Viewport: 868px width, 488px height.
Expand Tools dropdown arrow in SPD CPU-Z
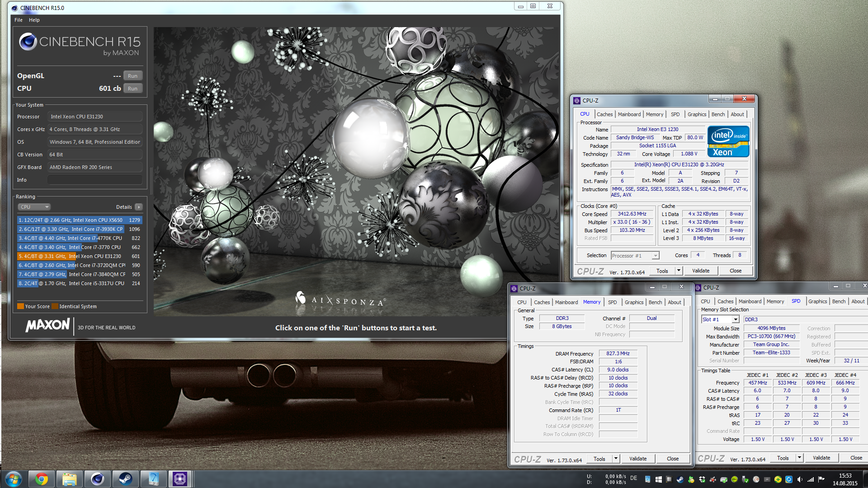point(799,458)
